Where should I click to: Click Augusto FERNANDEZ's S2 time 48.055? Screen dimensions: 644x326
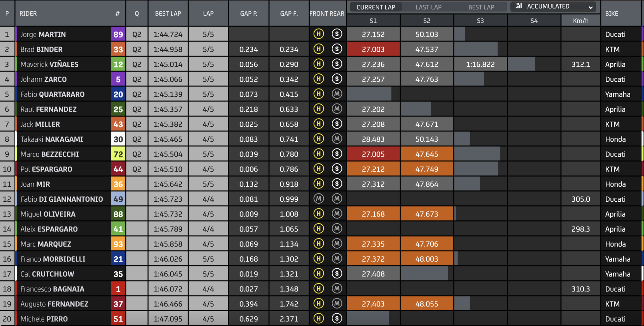[x=427, y=304]
